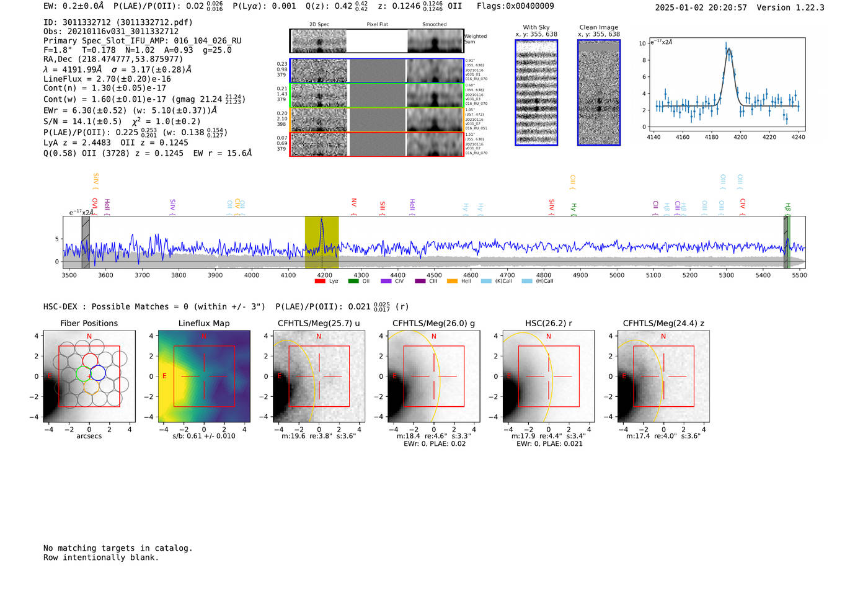
Task: Click the Version 1.22.3 text
Action: [791, 8]
